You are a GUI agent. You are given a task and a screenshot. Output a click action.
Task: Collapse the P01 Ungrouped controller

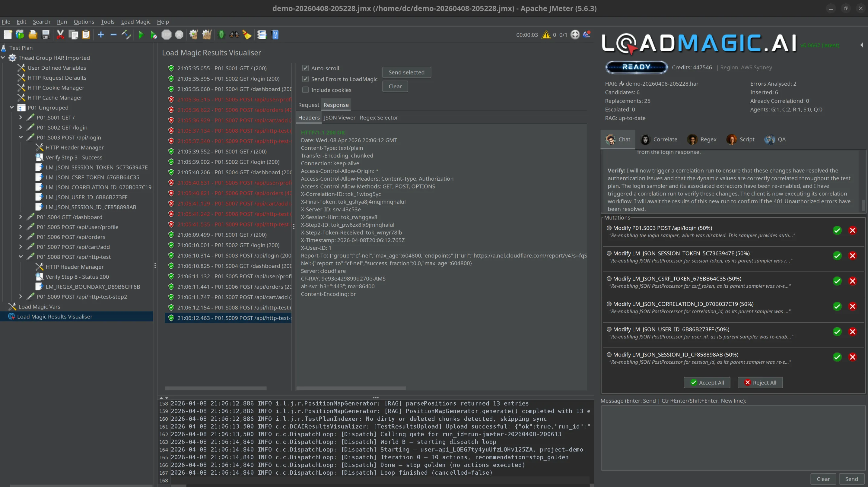pos(12,107)
